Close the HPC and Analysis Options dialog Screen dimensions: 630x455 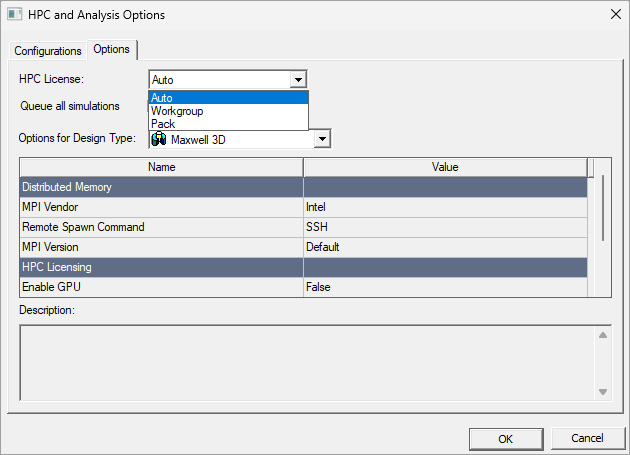tap(616, 14)
